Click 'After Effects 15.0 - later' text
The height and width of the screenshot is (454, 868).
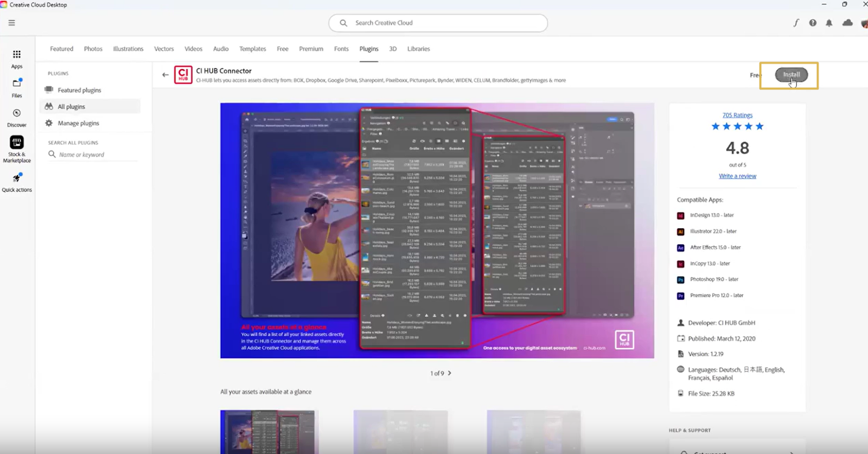click(x=716, y=247)
